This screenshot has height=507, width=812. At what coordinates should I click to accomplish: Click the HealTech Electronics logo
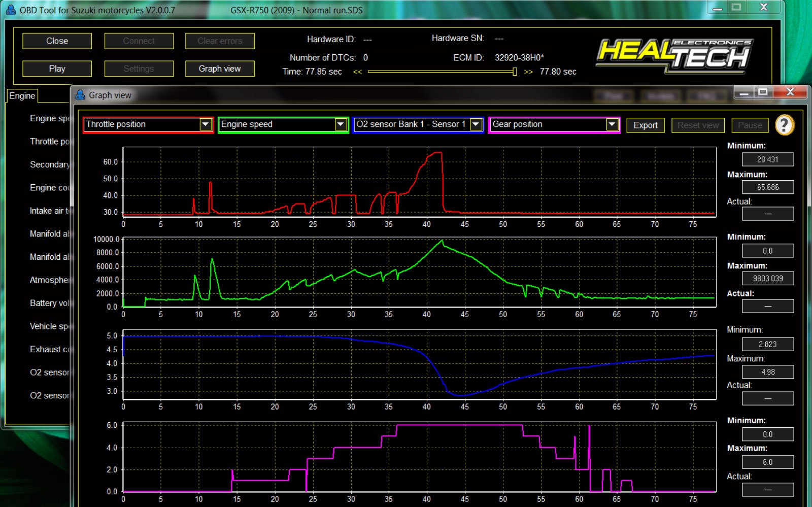click(x=674, y=55)
